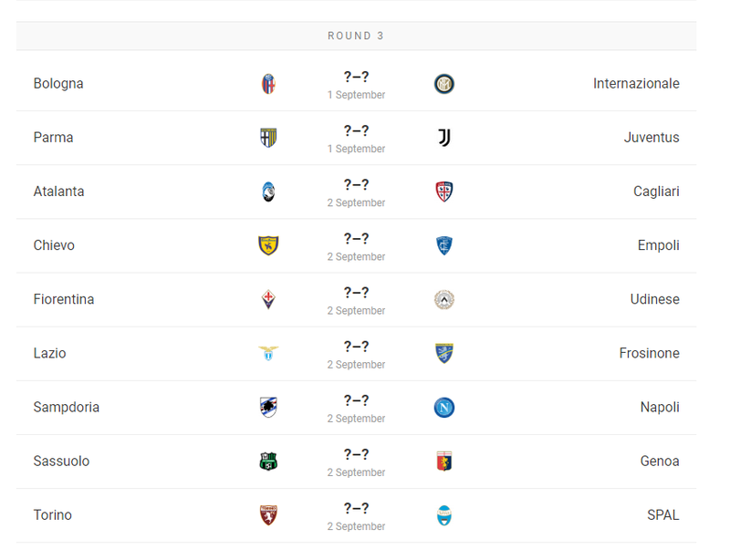This screenshot has width=730, height=560.
Task: Click the Round 3 header bar
Action: (x=356, y=36)
